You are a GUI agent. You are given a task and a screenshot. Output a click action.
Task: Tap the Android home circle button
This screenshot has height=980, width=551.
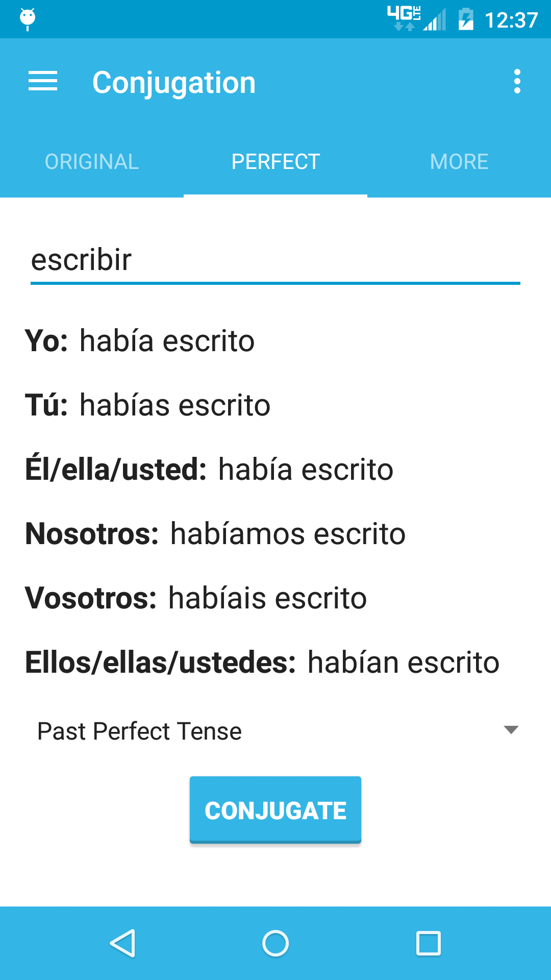(x=275, y=943)
